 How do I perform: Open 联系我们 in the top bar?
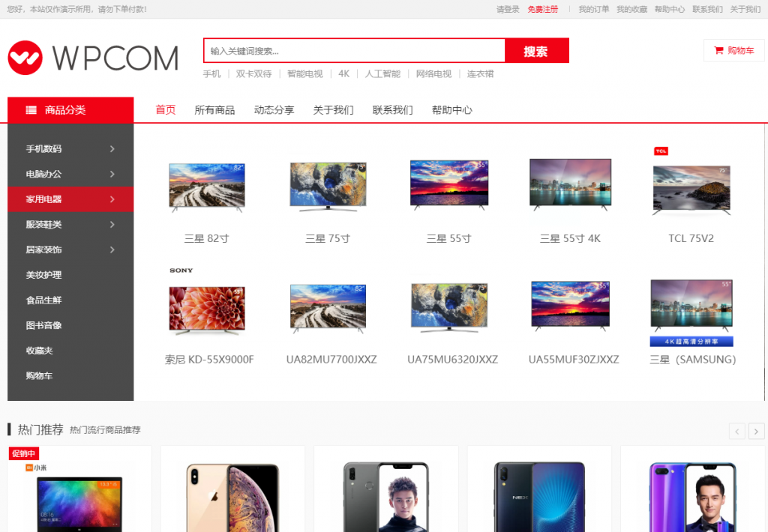[x=707, y=9]
